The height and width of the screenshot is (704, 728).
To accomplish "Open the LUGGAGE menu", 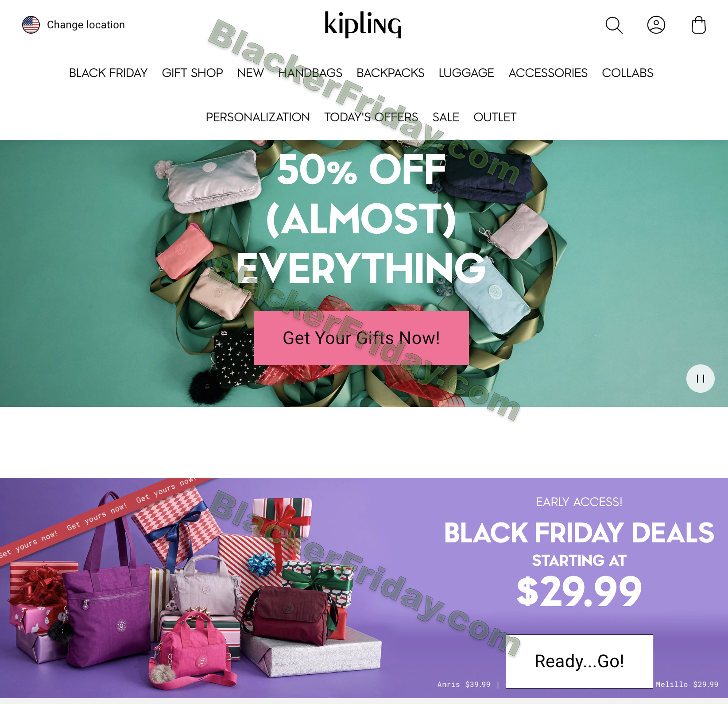I will click(466, 73).
